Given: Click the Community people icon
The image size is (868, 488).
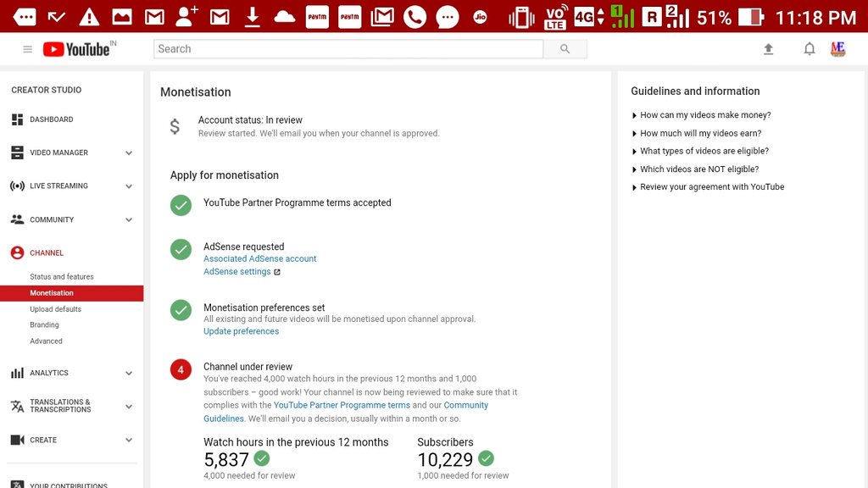Looking at the screenshot, I should pos(17,219).
